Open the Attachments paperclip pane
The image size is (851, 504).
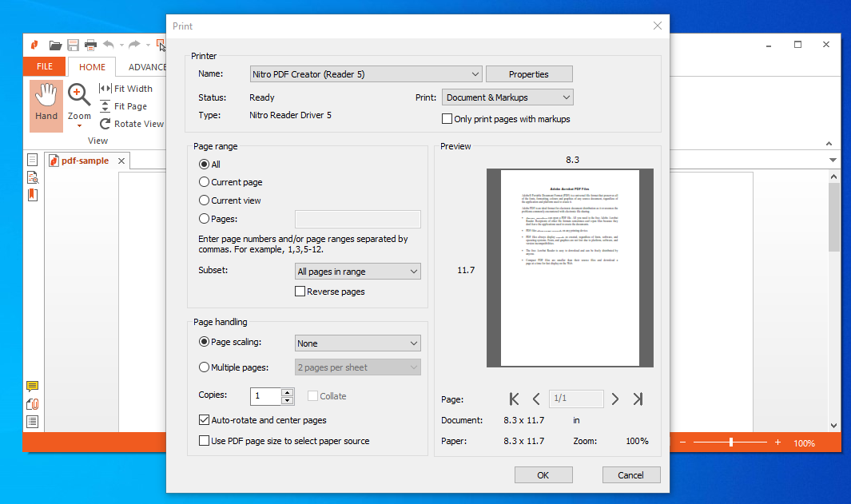33,404
